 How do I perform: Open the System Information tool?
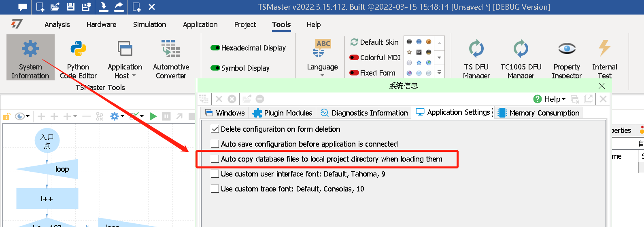[30, 57]
